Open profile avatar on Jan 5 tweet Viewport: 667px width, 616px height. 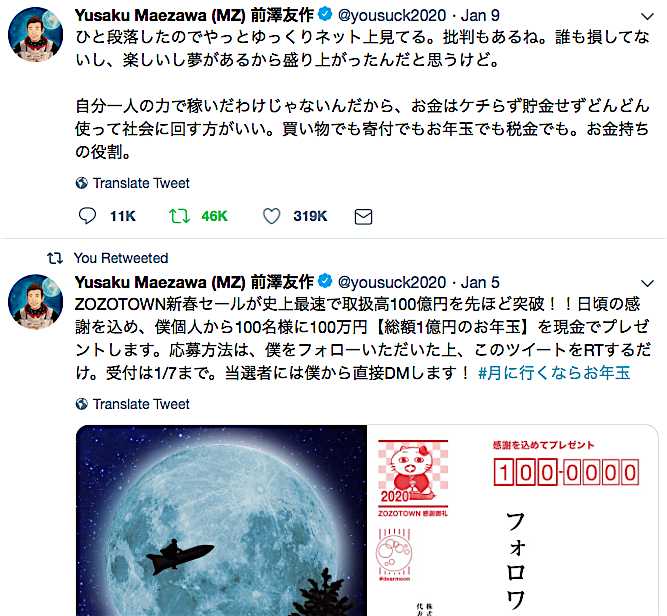36,302
